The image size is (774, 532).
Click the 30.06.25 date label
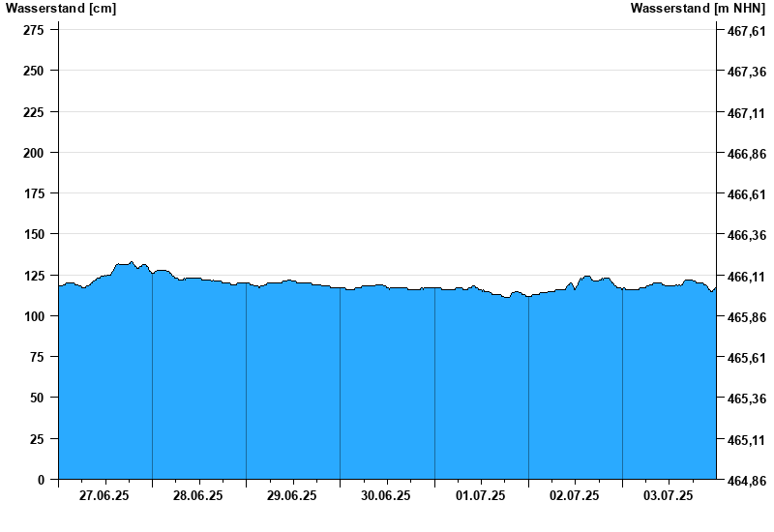point(386,495)
